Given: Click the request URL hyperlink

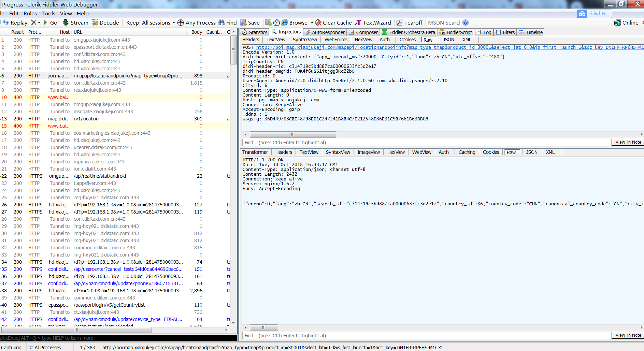Looking at the screenshot, I should [450, 47].
